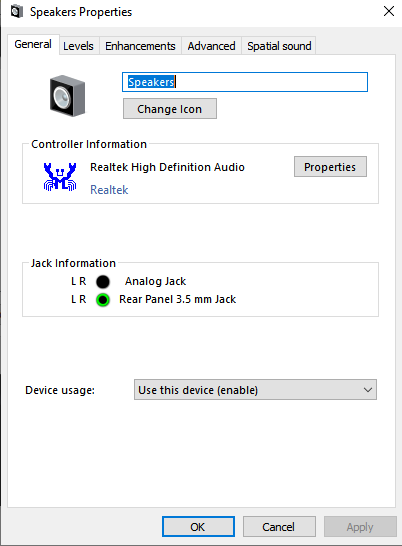
Task: Open the Levels tab
Action: pyautogui.click(x=78, y=46)
